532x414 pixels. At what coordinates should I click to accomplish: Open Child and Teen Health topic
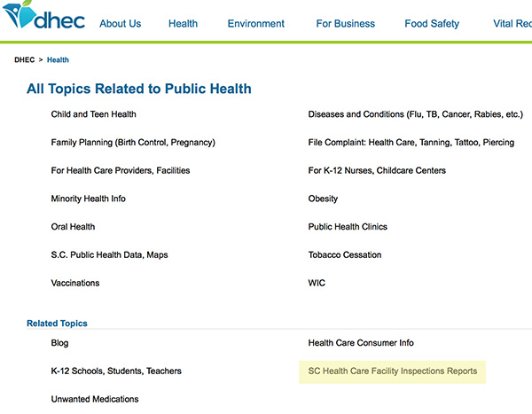(x=94, y=114)
